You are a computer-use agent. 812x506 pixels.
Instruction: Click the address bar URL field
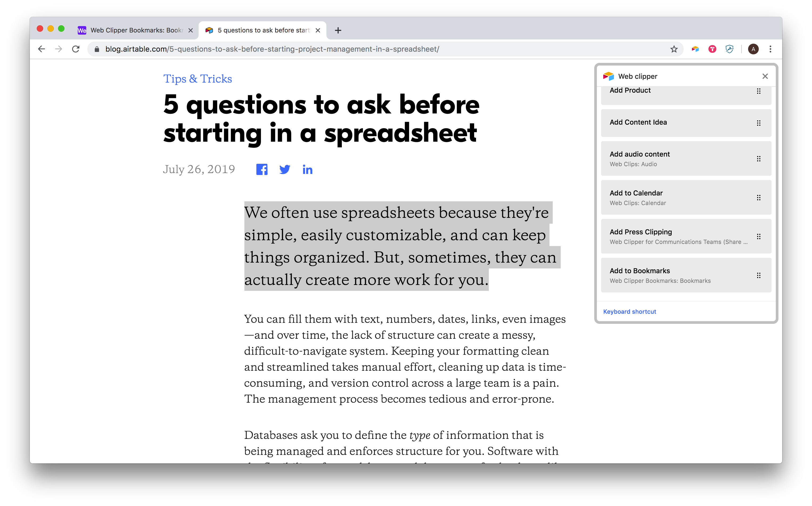385,49
